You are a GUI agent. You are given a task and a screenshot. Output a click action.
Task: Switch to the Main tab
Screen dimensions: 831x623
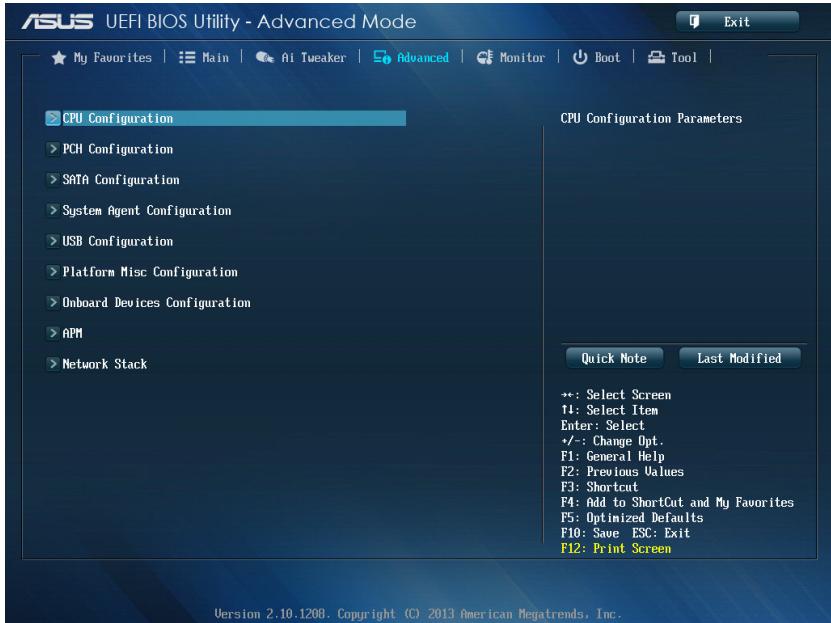click(x=204, y=57)
